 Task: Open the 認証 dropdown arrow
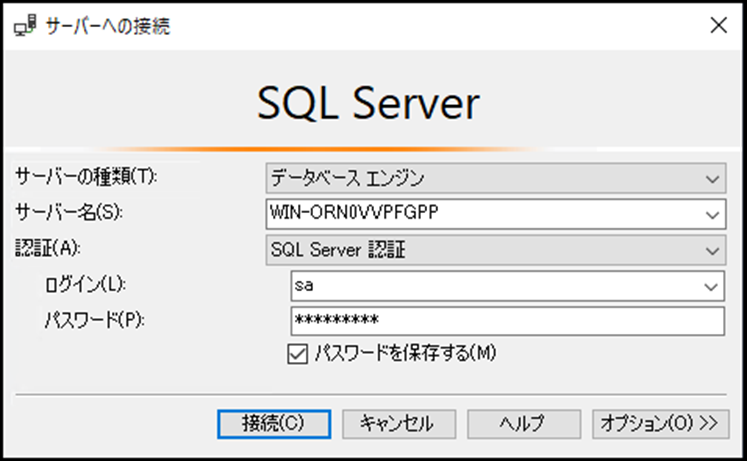click(712, 251)
